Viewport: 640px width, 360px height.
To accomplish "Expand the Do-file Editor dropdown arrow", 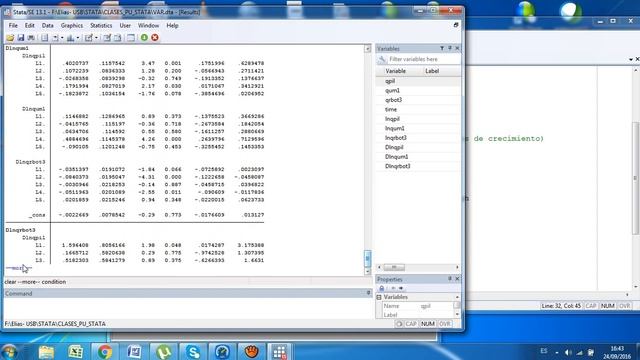I will (96, 38).
